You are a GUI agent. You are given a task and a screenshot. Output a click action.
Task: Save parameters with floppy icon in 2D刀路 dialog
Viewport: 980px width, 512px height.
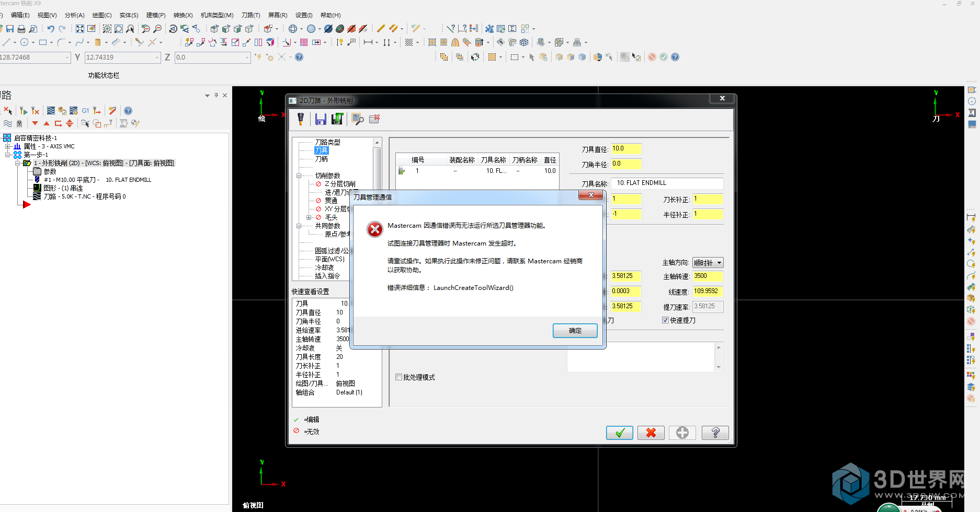[321, 119]
